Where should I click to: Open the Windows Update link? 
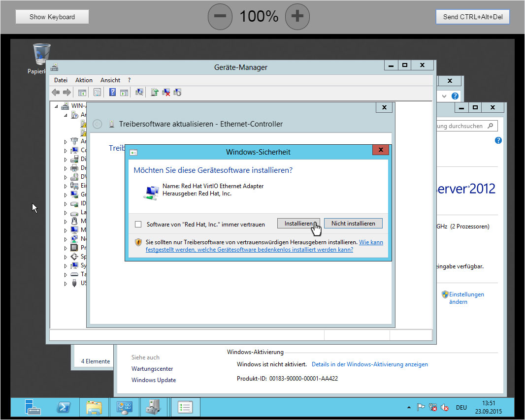154,380
